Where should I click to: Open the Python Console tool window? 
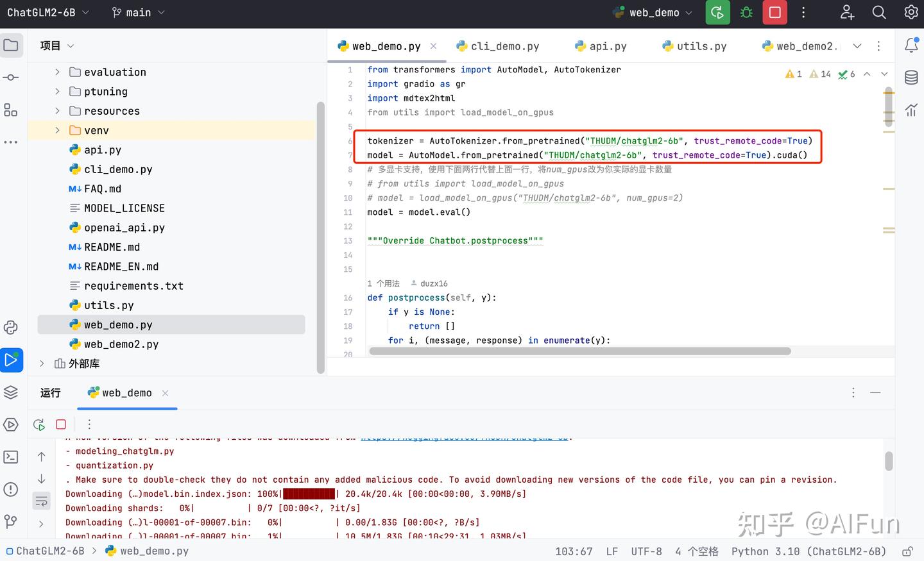click(11, 328)
